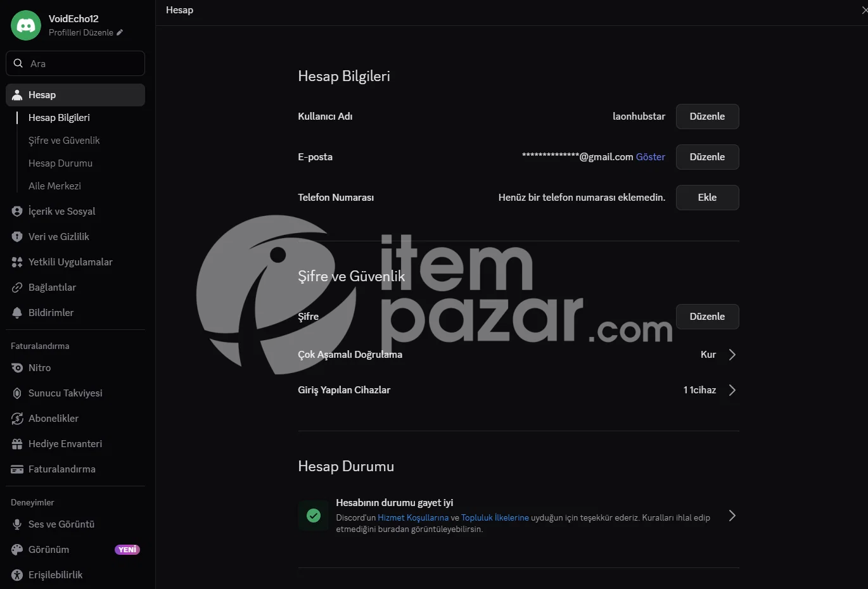
Task: Click the 1 cihaz device count
Action: pyautogui.click(x=699, y=390)
